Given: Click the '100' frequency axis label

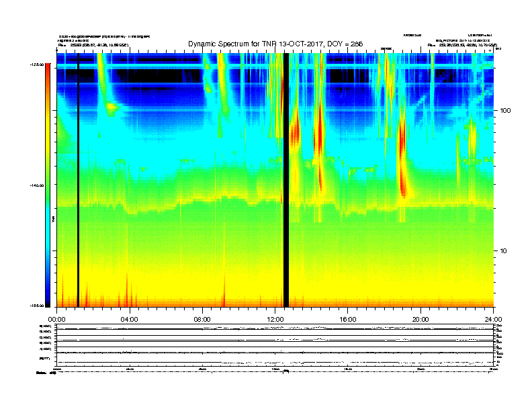Looking at the screenshot, I should [506, 111].
